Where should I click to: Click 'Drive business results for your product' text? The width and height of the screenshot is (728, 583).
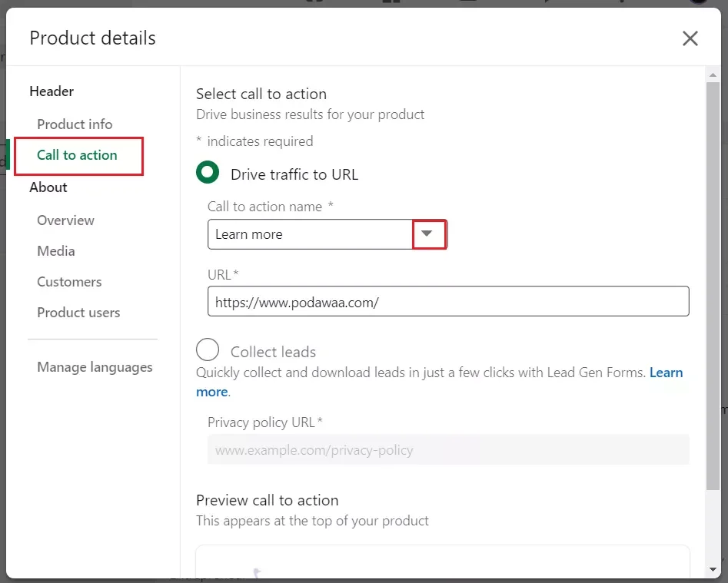point(310,114)
